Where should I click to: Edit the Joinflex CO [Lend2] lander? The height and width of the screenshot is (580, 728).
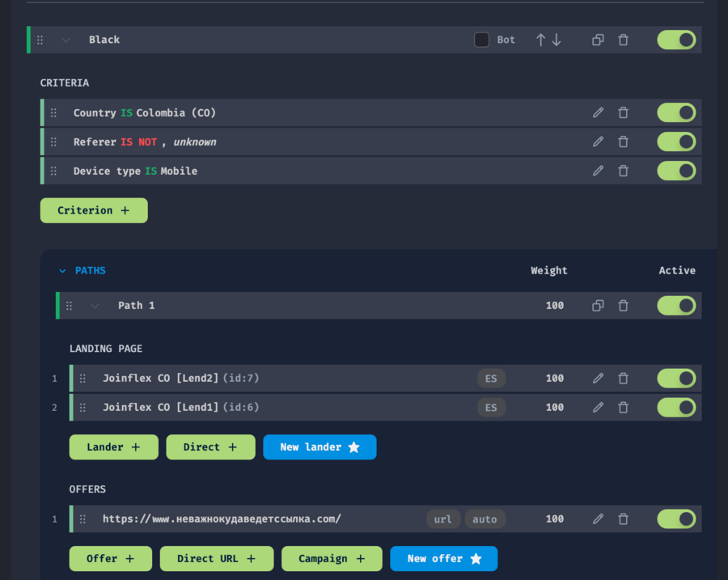(x=598, y=378)
